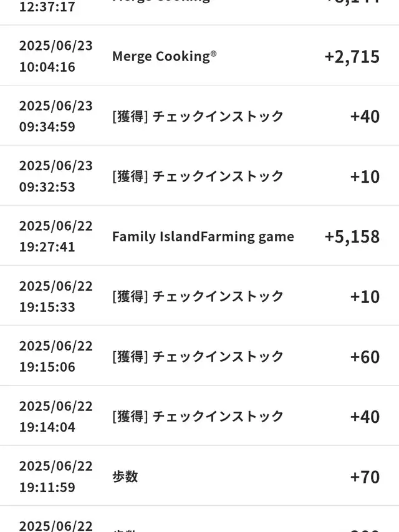Image resolution: width=399 pixels, height=532 pixels.
Task: Tap the 2025/06/23 10:04:16 timestamp
Action: point(55,56)
